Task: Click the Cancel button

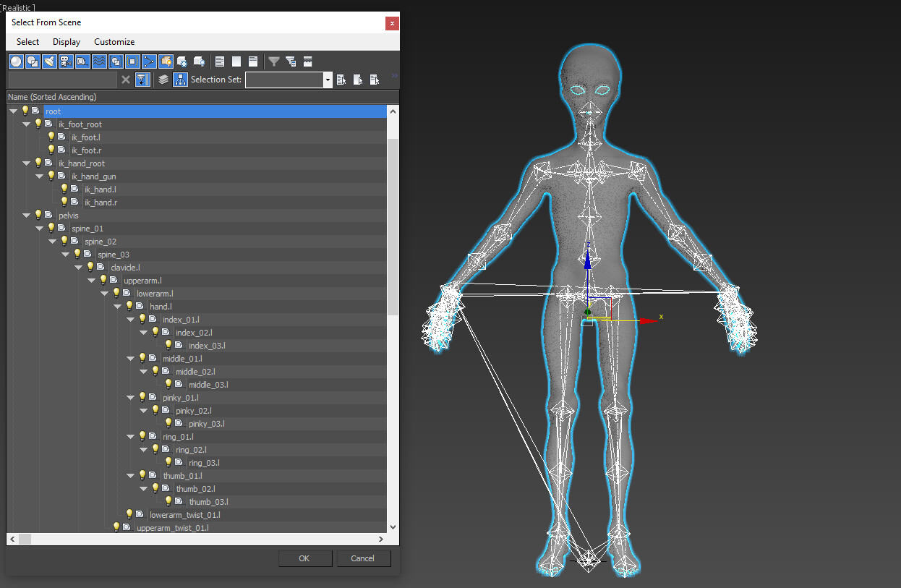Action: 362,558
